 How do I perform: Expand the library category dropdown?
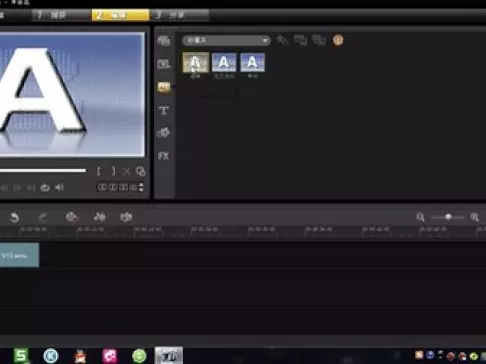pyautogui.click(x=226, y=40)
